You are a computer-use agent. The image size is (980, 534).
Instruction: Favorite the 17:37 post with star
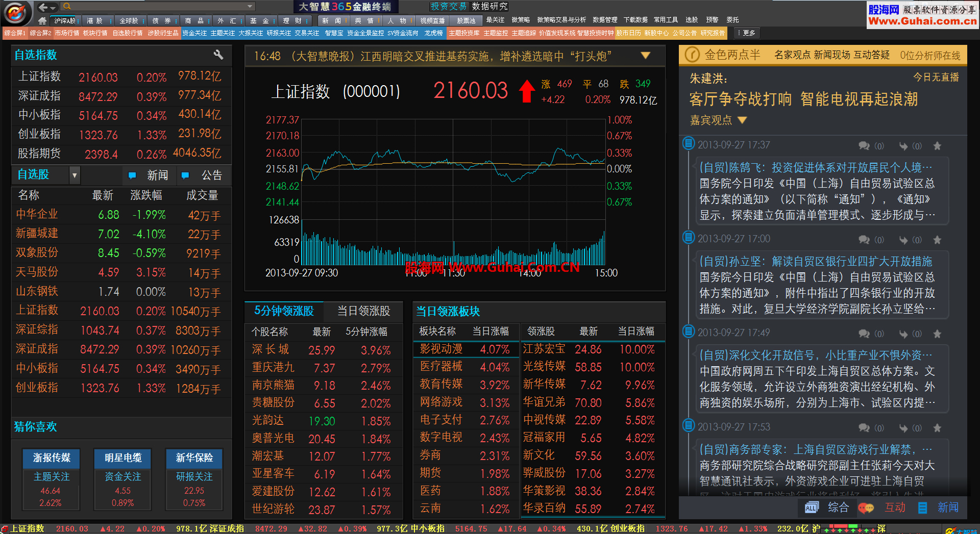point(937,146)
